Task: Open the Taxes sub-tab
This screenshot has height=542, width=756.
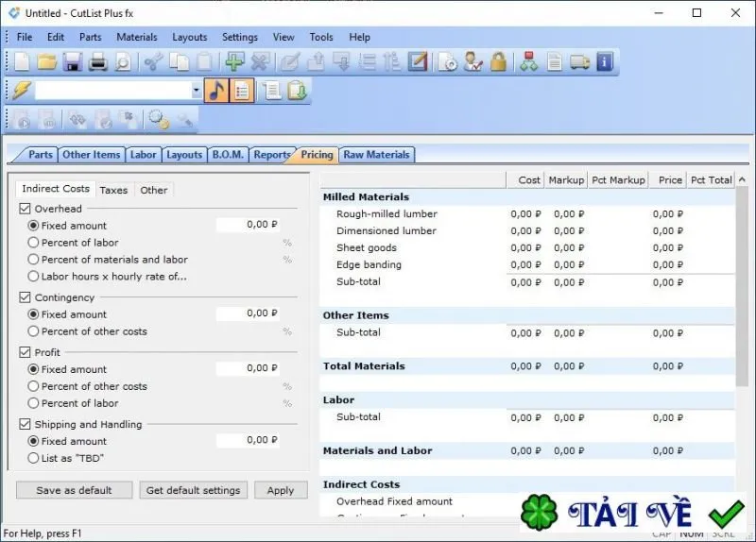Action: (113, 191)
